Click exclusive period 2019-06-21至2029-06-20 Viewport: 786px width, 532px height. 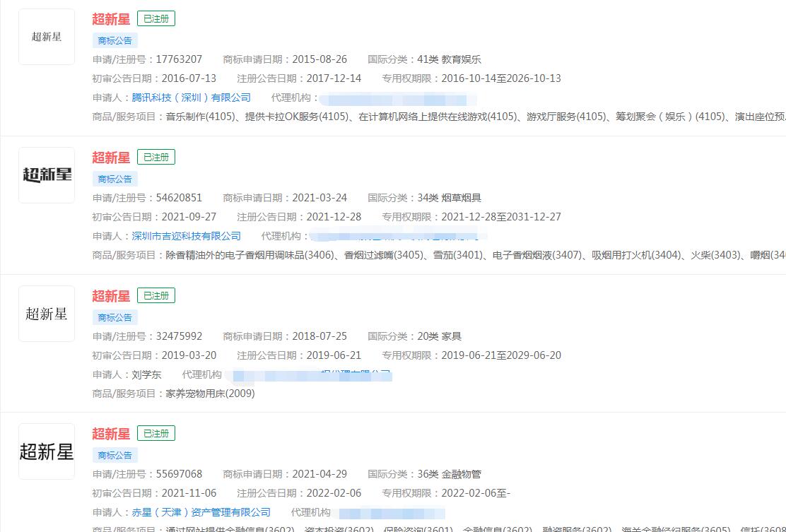tap(501, 355)
